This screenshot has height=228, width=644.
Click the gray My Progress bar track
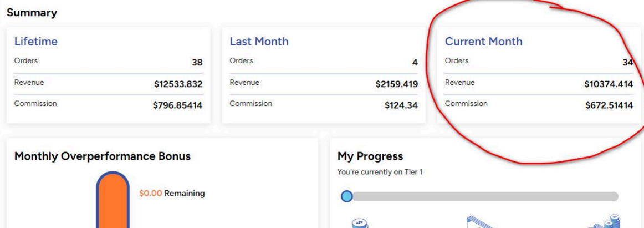coord(482,196)
